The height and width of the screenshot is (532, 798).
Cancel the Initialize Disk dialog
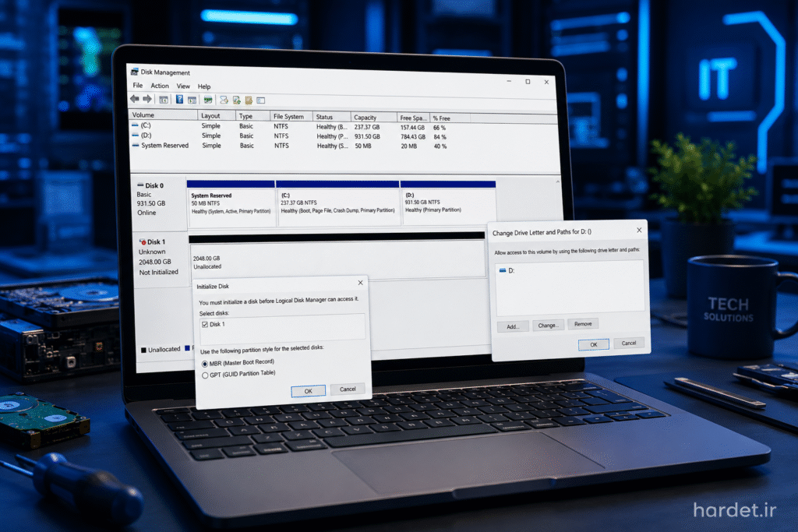pyautogui.click(x=348, y=389)
